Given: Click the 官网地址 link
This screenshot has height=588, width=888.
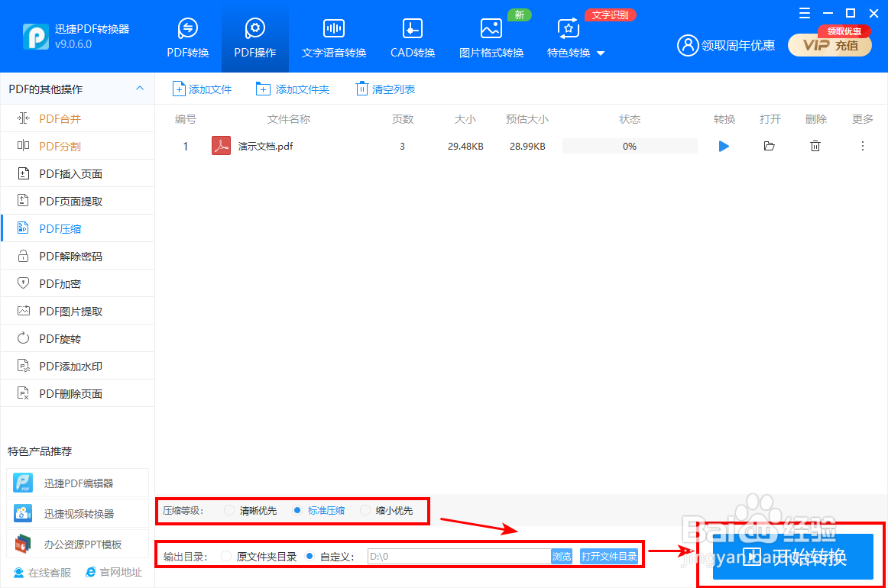Looking at the screenshot, I should point(114,573).
